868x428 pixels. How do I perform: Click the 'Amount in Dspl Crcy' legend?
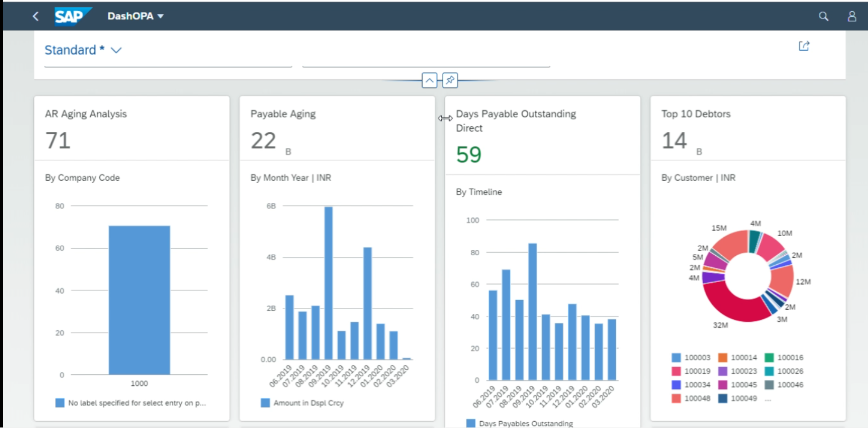tap(302, 403)
